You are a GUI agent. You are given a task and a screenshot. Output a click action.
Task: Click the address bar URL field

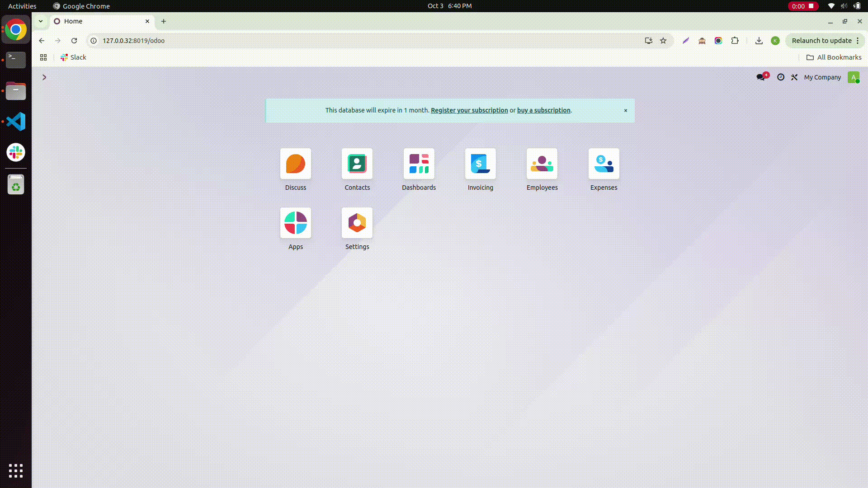362,41
